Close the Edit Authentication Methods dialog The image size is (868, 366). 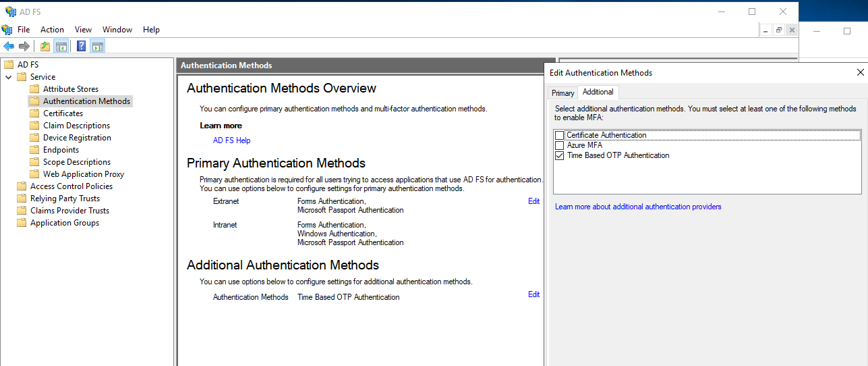[860, 72]
